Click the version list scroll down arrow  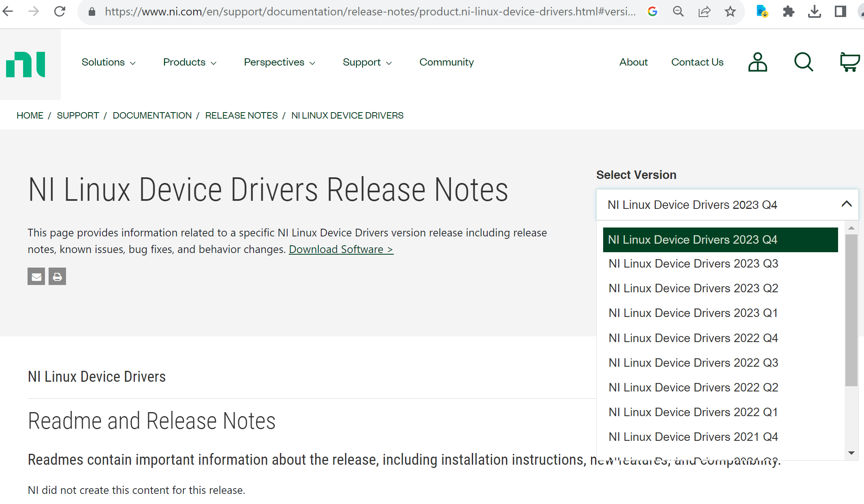coord(851,453)
